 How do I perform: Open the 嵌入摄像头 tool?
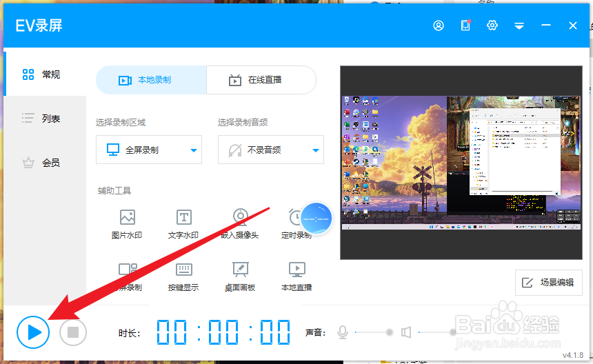[240, 224]
